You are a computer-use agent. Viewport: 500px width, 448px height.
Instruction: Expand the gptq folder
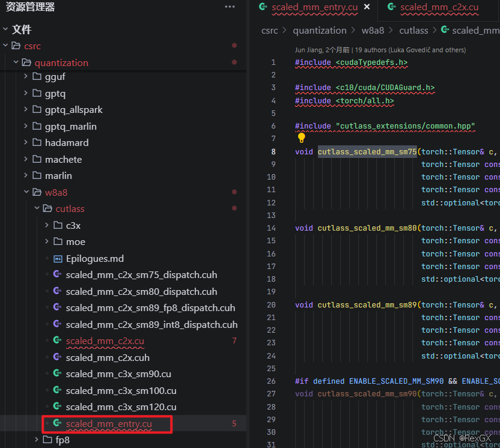pyautogui.click(x=26, y=93)
